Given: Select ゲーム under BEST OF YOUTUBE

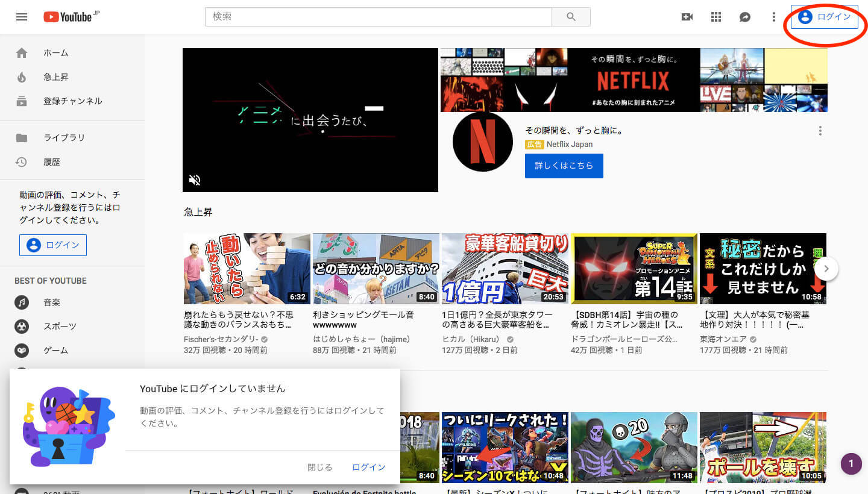Looking at the screenshot, I should click(72, 351).
